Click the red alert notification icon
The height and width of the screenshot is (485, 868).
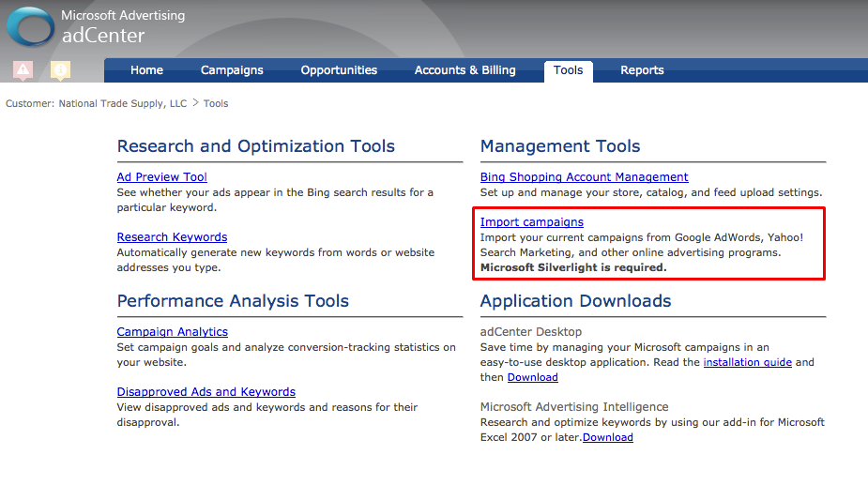(x=23, y=70)
